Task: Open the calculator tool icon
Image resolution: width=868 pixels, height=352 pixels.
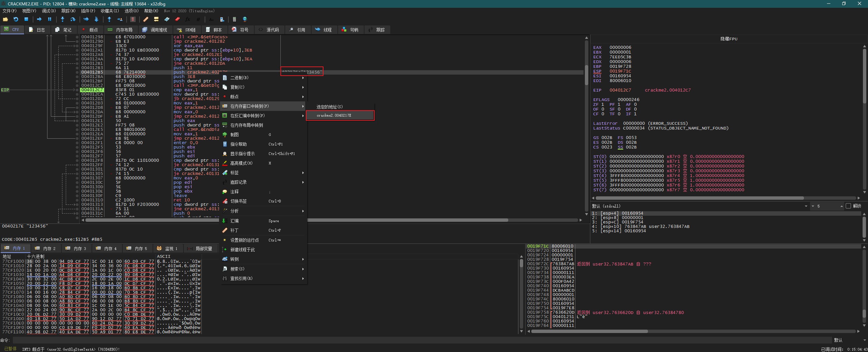Action: click(234, 19)
